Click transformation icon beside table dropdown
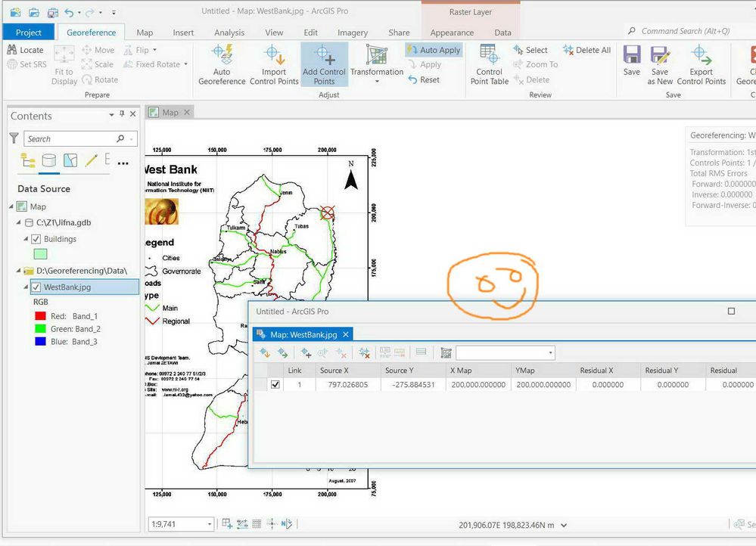Screen dimensions: 756x546 [x=446, y=352]
